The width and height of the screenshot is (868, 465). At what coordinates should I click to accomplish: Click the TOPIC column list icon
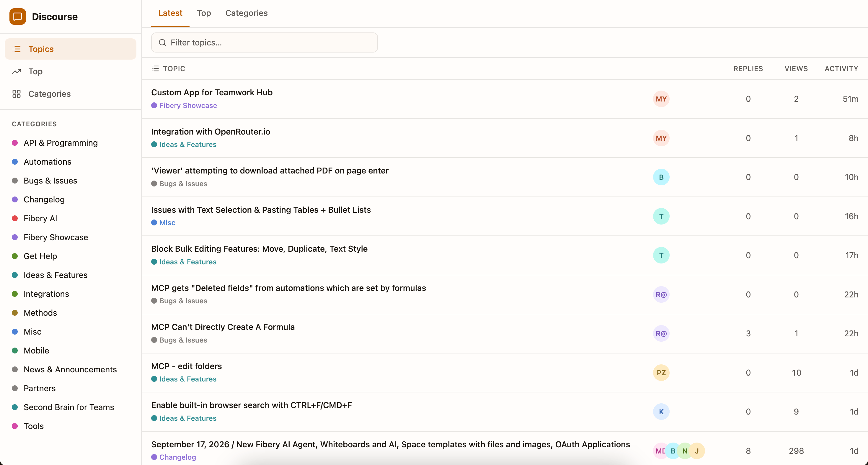coord(155,68)
